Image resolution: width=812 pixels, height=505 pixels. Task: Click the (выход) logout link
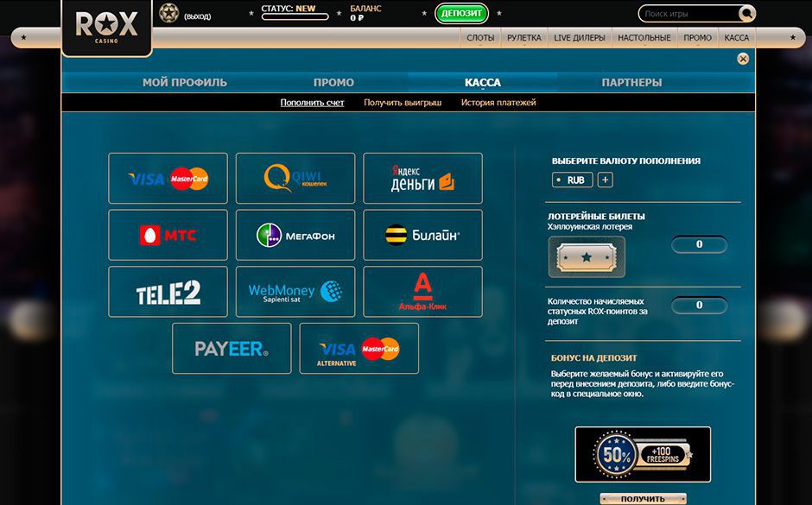tap(197, 16)
